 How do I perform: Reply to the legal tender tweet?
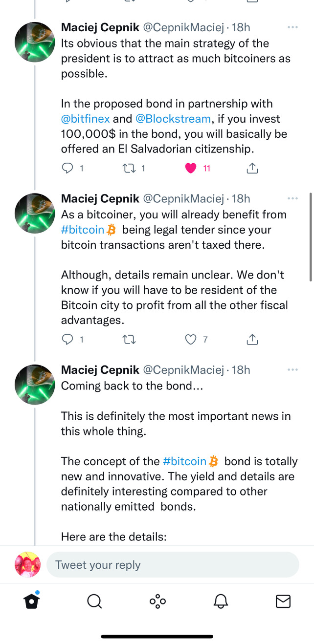tap(67, 340)
